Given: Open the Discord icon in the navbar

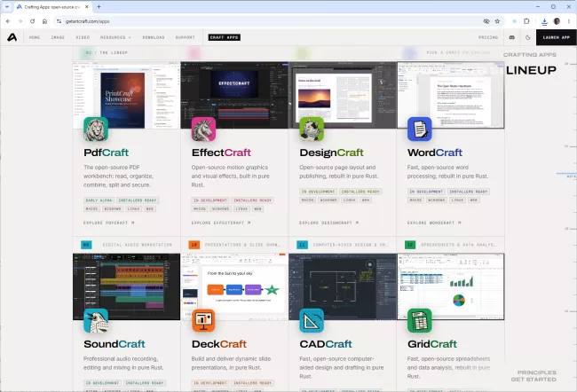Looking at the screenshot, I should tap(512, 37).
